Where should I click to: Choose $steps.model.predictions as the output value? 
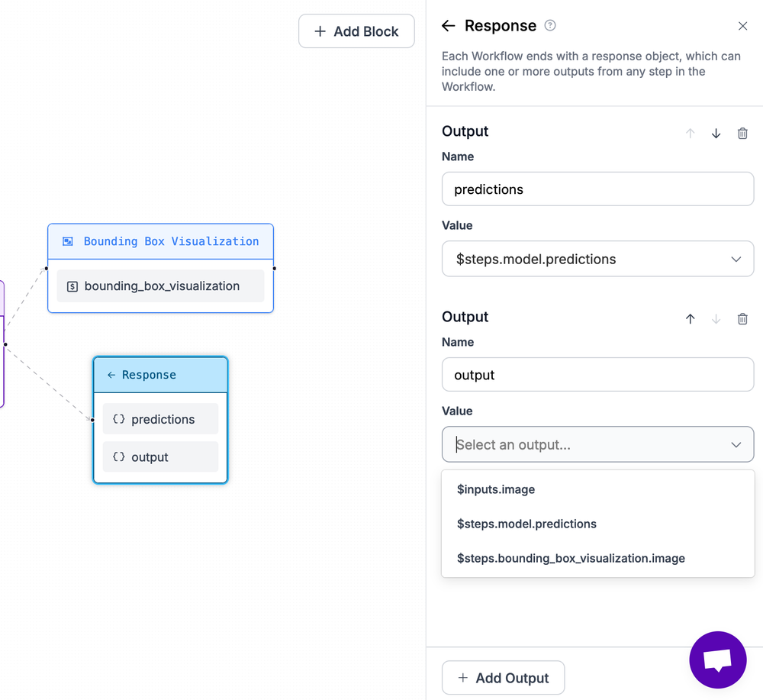tap(527, 524)
